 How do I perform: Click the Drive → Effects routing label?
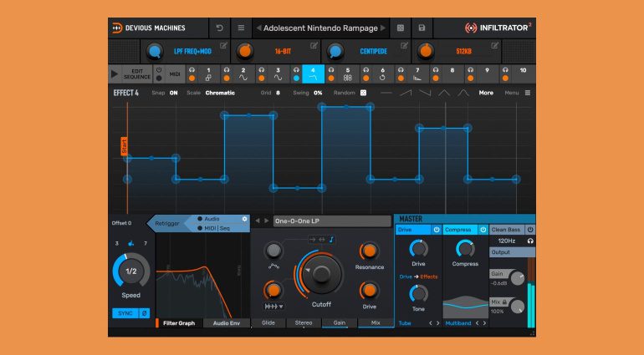pyautogui.click(x=418, y=276)
